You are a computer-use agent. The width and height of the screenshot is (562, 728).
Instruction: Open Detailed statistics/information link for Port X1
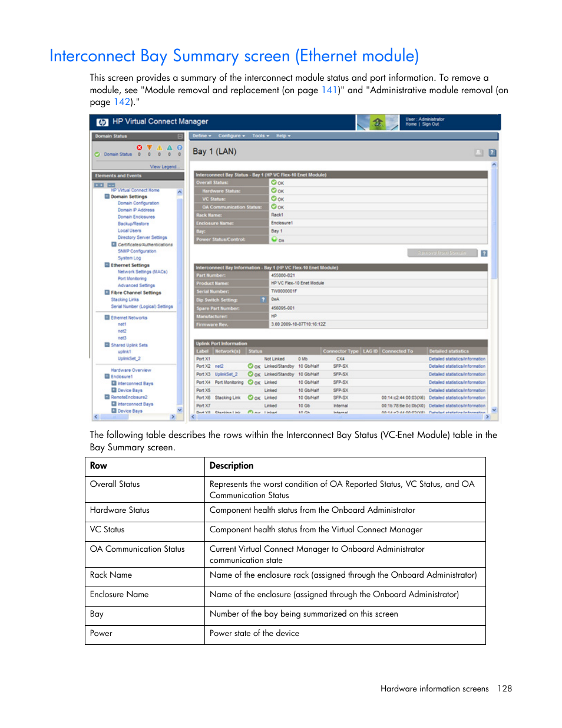point(457,358)
